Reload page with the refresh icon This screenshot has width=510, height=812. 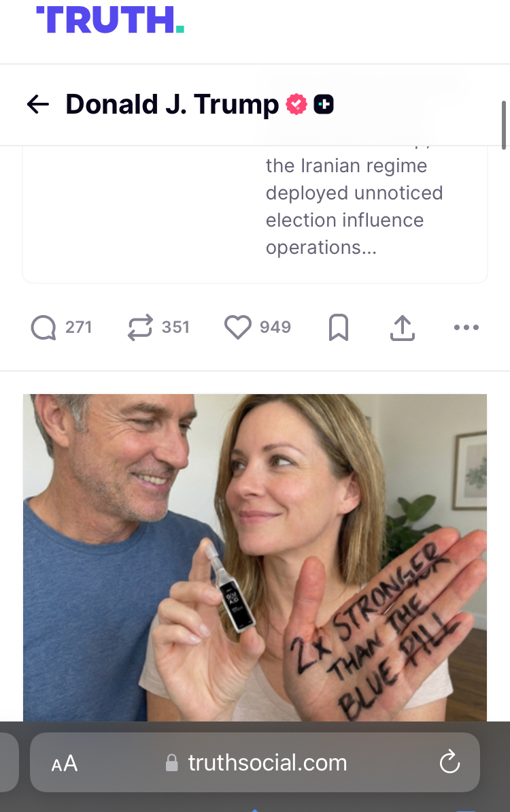pyautogui.click(x=449, y=762)
